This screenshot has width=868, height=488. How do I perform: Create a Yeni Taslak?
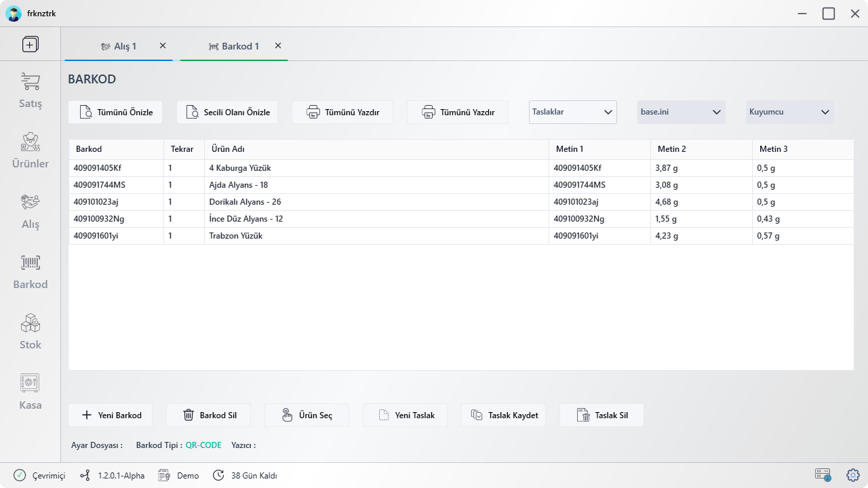406,415
